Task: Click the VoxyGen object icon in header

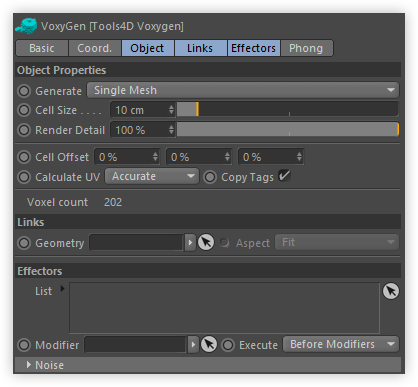Action: click(26, 26)
